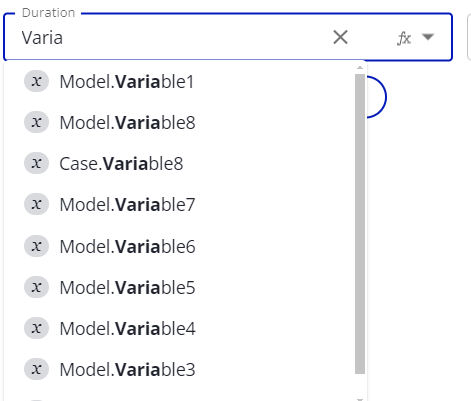Click the scrollbar up arrow
Image resolution: width=471 pixels, height=401 pixels.
click(x=360, y=68)
